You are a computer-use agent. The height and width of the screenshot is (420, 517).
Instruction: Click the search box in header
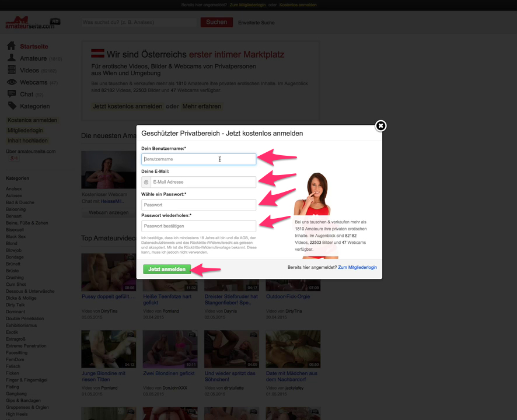pyautogui.click(x=139, y=22)
